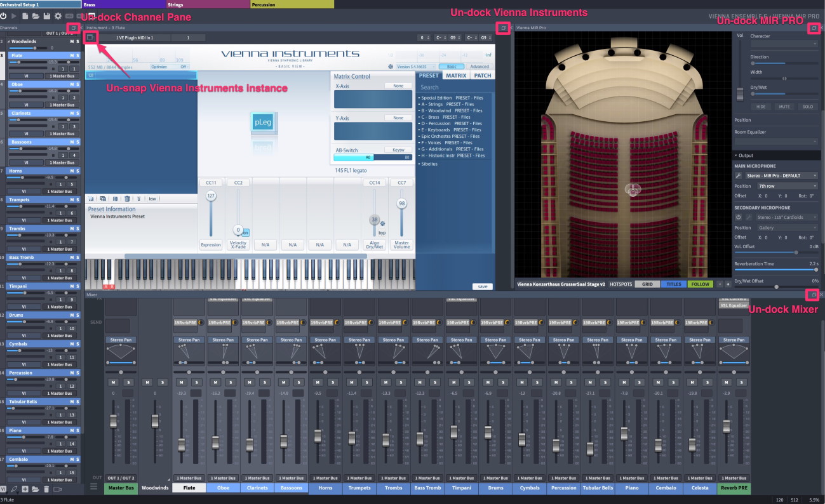This screenshot has height=504, width=825.
Task: Solo the Oboe channel in channel list
Action: point(78,84)
